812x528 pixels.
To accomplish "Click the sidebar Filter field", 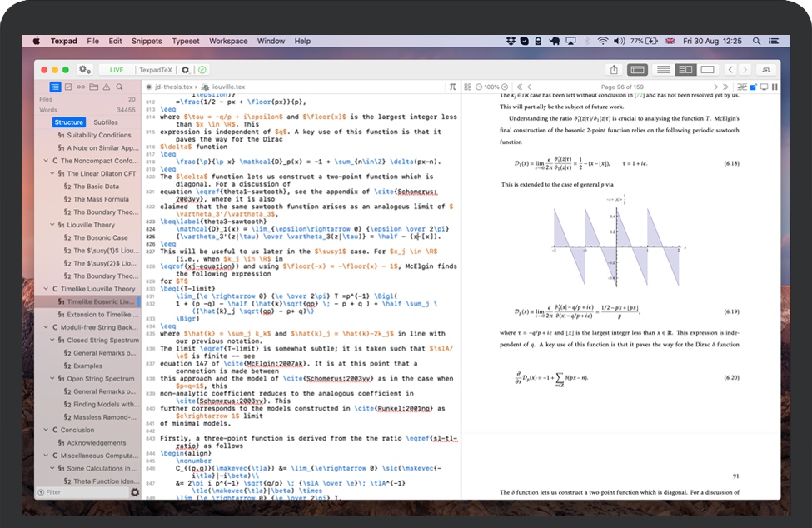I will click(82, 492).
